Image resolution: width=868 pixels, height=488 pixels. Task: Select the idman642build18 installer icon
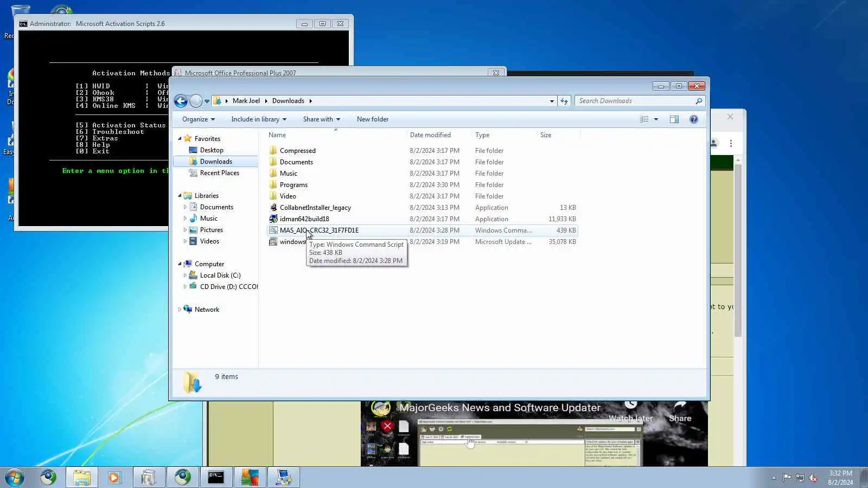click(x=273, y=219)
